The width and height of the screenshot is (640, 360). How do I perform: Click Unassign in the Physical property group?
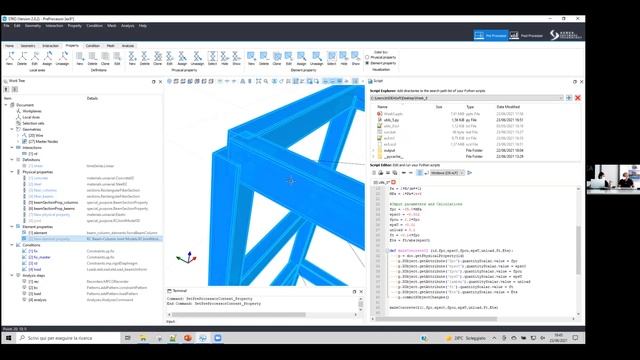[x=197, y=58]
